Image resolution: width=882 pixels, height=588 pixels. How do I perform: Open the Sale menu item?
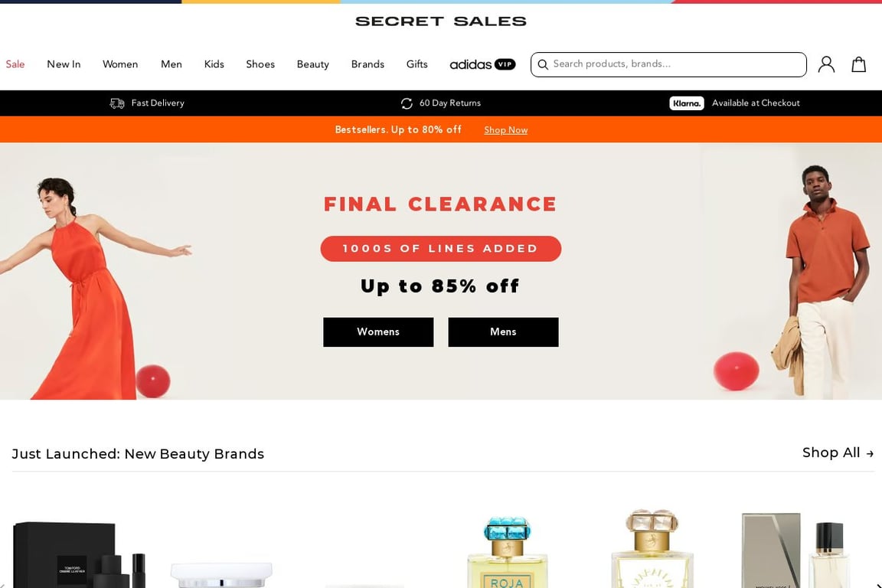(x=15, y=64)
